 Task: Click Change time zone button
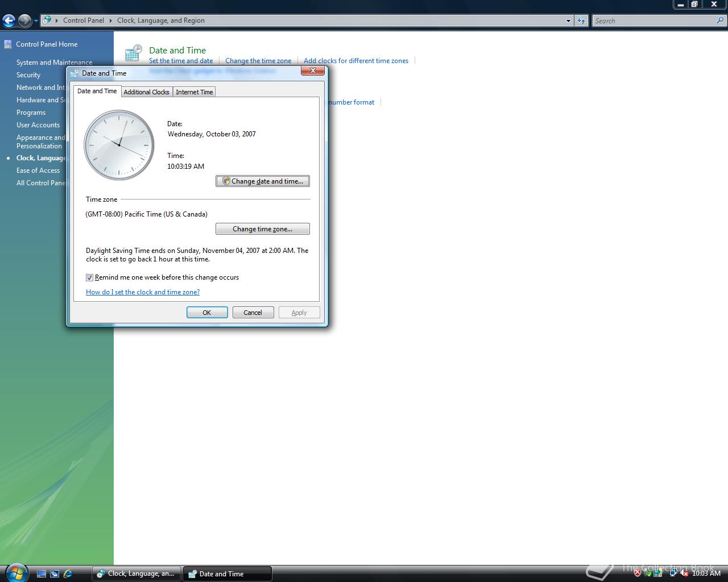(263, 229)
